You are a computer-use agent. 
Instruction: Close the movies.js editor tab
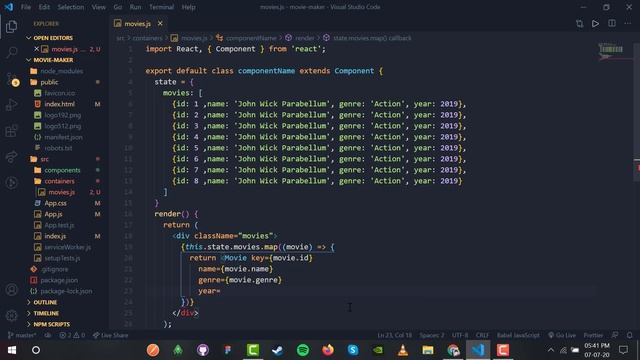[160, 24]
